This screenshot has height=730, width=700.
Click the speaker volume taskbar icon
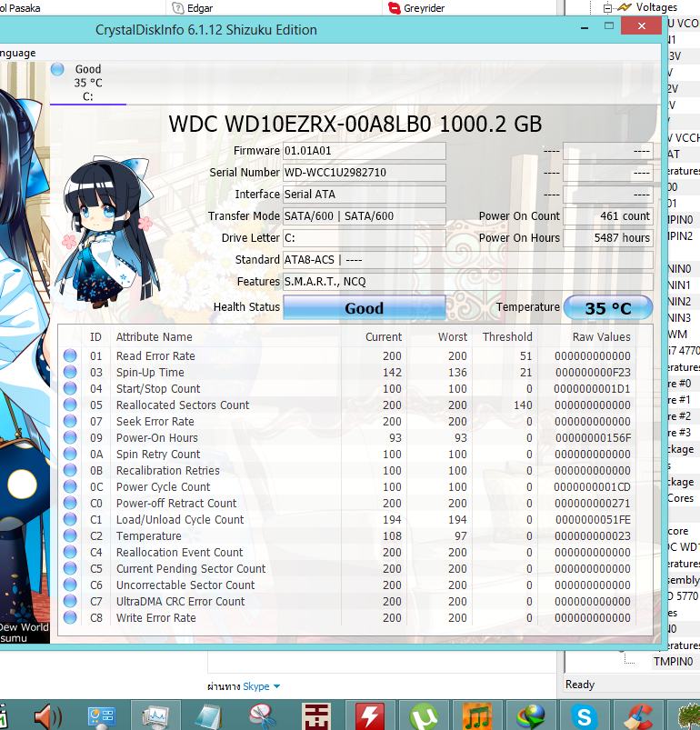click(47, 716)
